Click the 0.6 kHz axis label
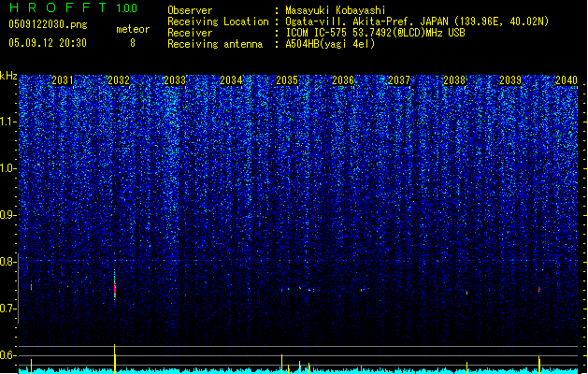 8,355
